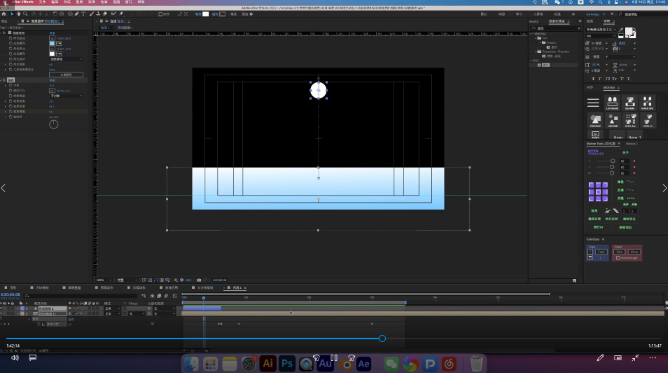Click the Effects and Presets search field
This screenshot has height=373, width=668.
coord(555,28)
